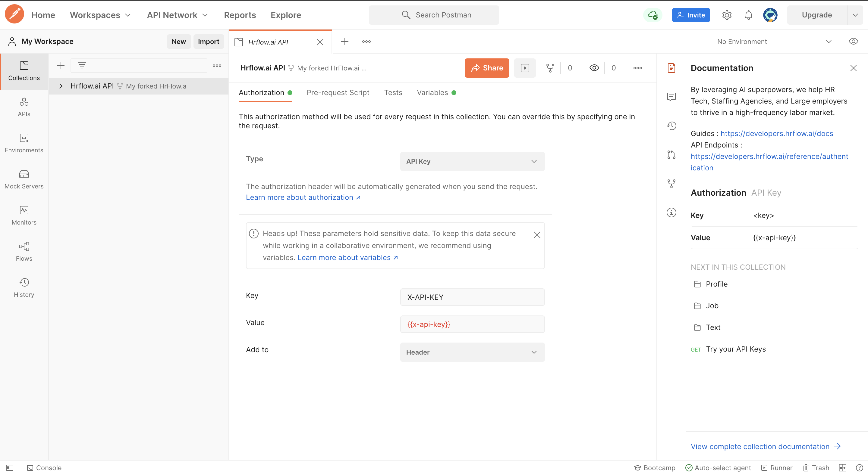Open the notifications bell
Viewport: 868px width, 475px height.
(748, 15)
